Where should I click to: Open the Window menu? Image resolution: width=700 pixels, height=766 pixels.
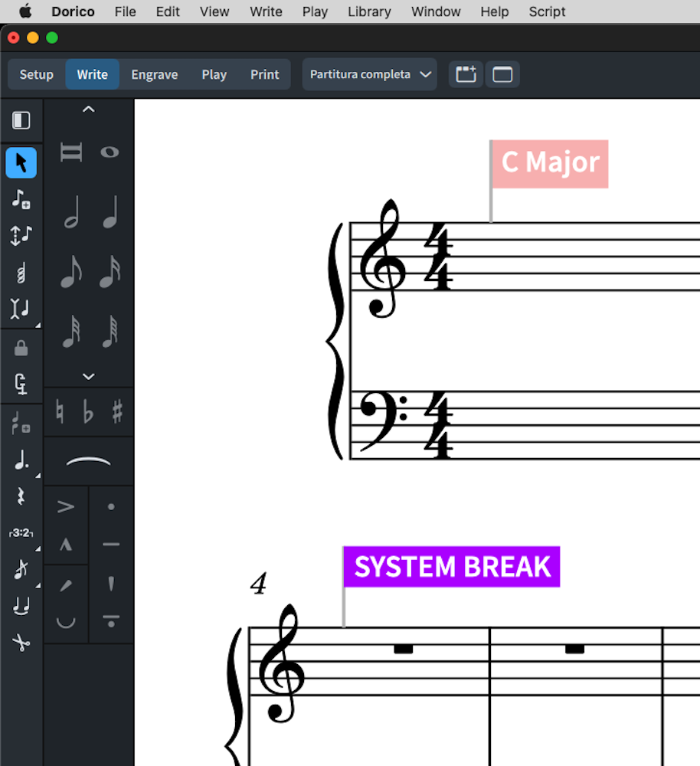[436, 11]
